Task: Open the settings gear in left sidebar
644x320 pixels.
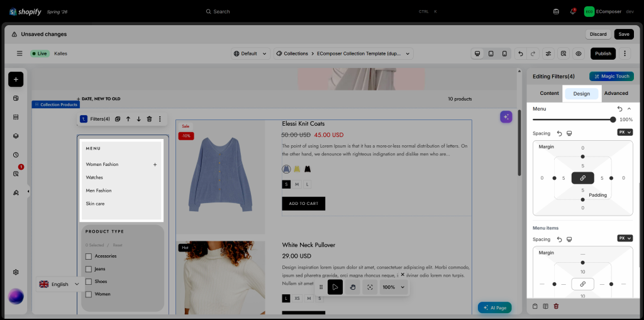Action: click(x=16, y=272)
